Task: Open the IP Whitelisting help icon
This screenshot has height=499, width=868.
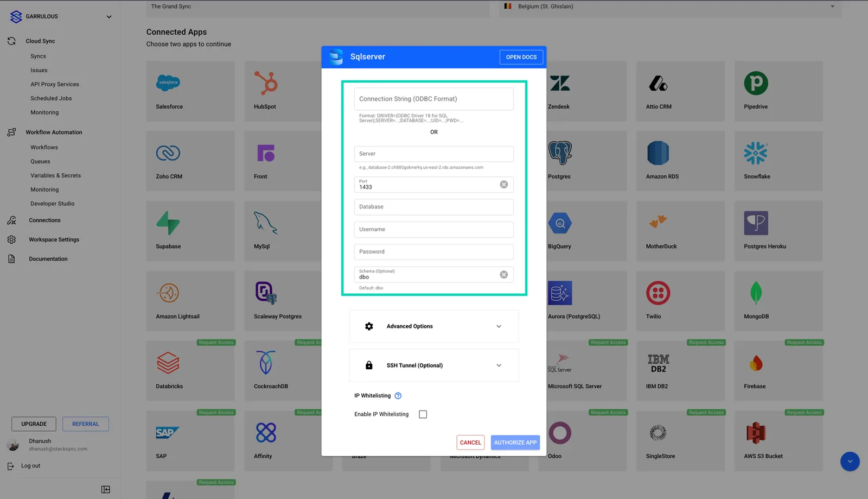Action: click(398, 396)
